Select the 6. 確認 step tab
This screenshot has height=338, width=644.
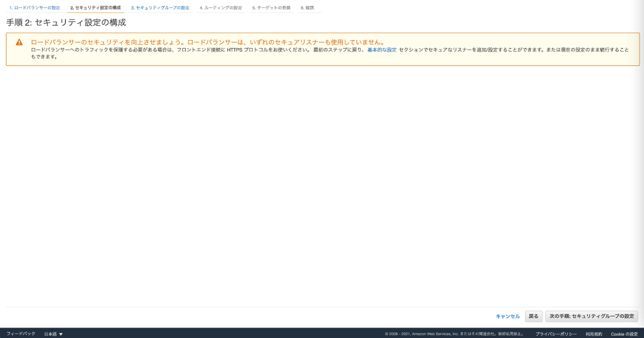307,8
